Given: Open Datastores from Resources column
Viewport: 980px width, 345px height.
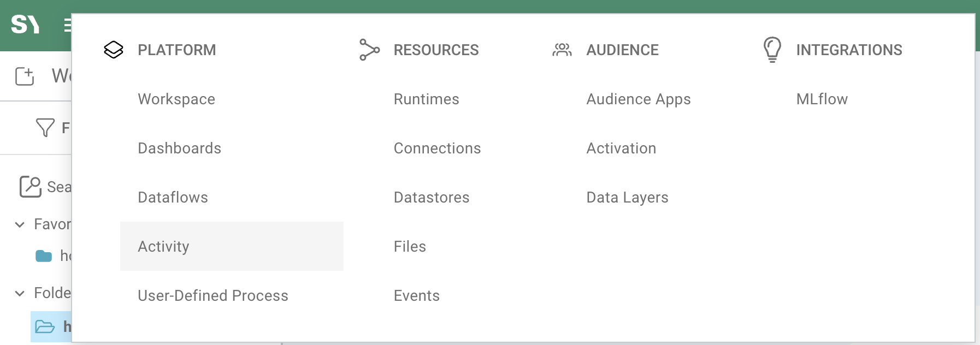Looking at the screenshot, I should pos(431,197).
